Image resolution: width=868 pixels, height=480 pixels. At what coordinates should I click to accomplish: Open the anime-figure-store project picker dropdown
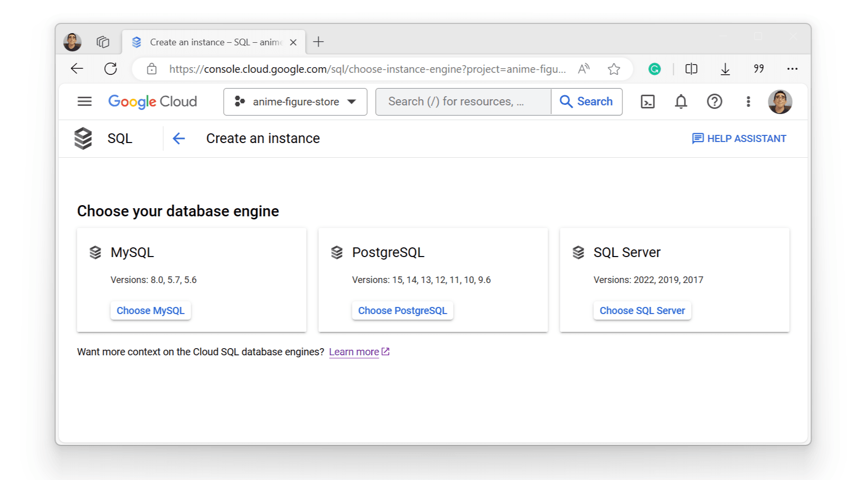pyautogui.click(x=295, y=102)
